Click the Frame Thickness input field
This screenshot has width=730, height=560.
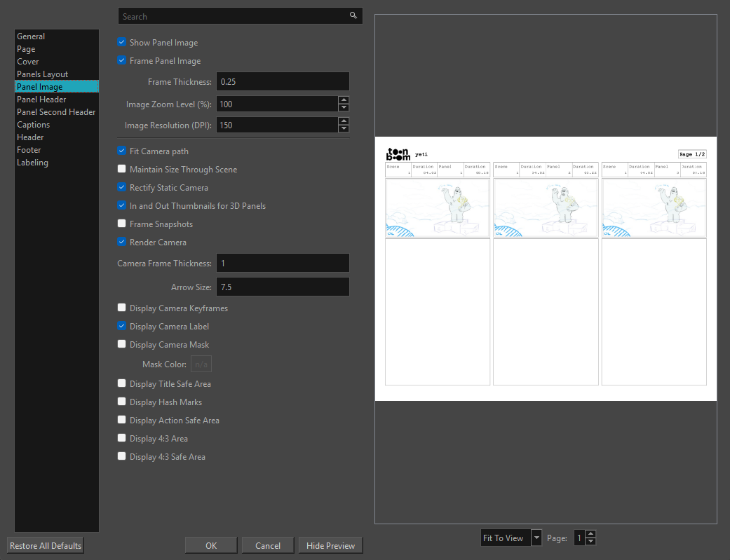coord(282,82)
